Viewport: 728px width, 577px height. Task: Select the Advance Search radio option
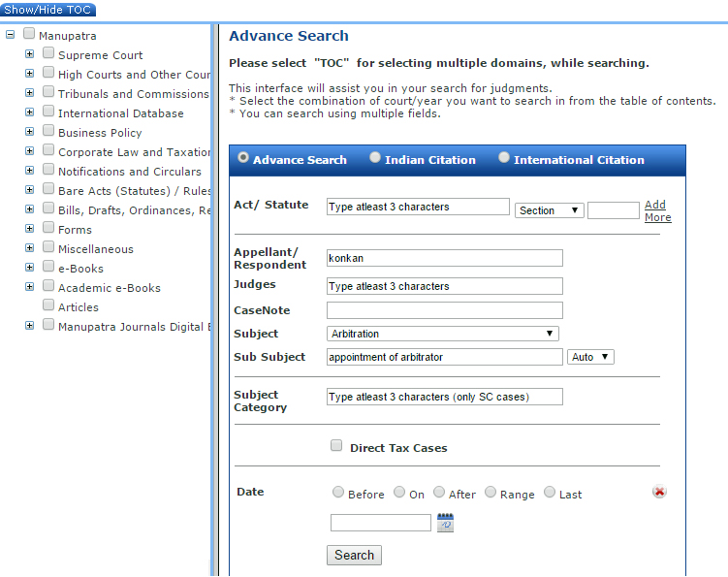click(x=243, y=157)
